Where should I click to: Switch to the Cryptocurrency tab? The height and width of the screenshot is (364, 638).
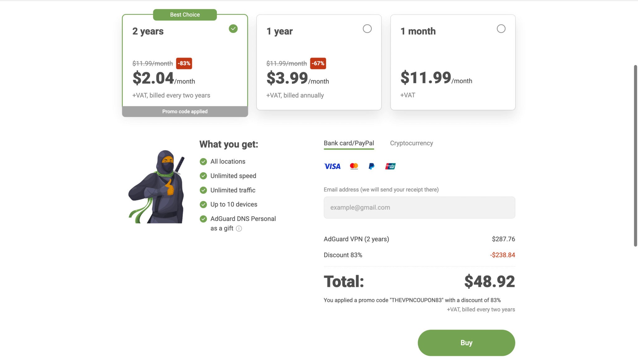(412, 143)
